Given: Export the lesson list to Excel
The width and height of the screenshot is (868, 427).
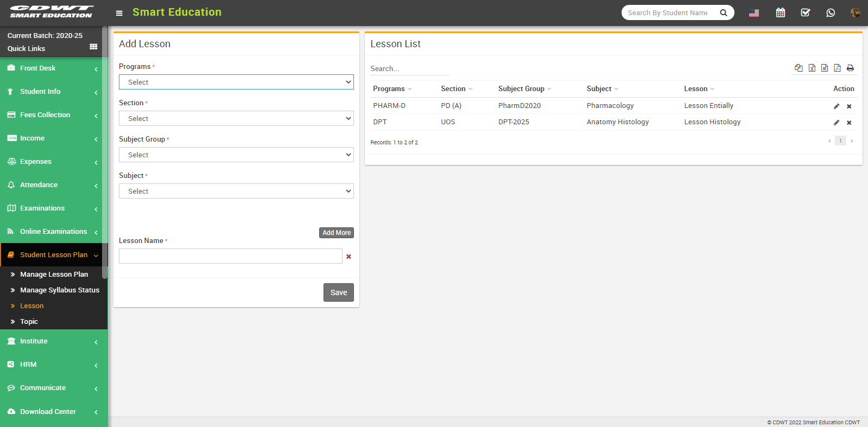Looking at the screenshot, I should click(x=812, y=68).
